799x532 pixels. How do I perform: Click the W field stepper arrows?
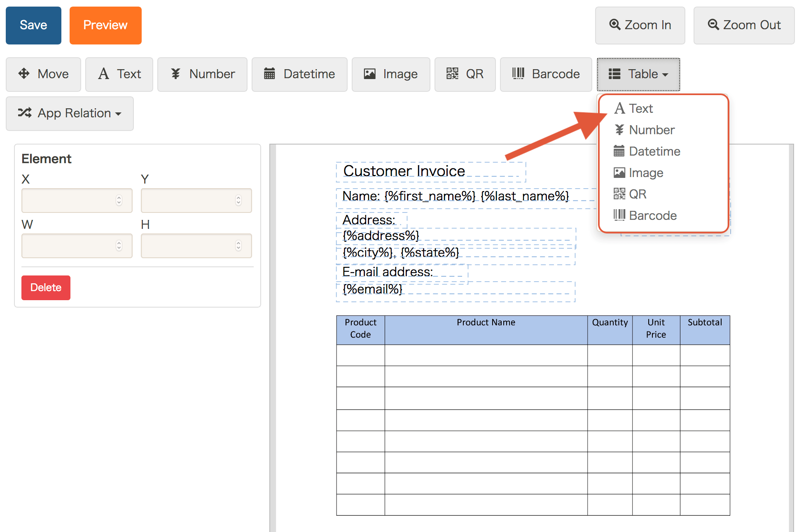click(x=119, y=246)
